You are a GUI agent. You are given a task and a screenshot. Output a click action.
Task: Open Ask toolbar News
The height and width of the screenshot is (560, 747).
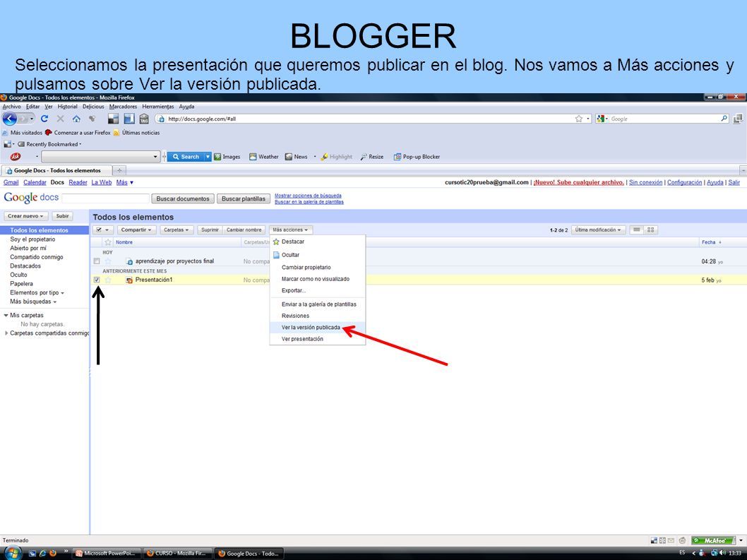point(297,156)
